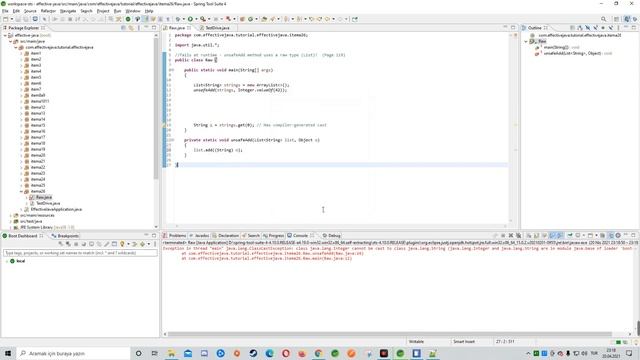Click the Package Explorer vertical scrollbar
This screenshot has height=360, width=640.
pos(156,110)
